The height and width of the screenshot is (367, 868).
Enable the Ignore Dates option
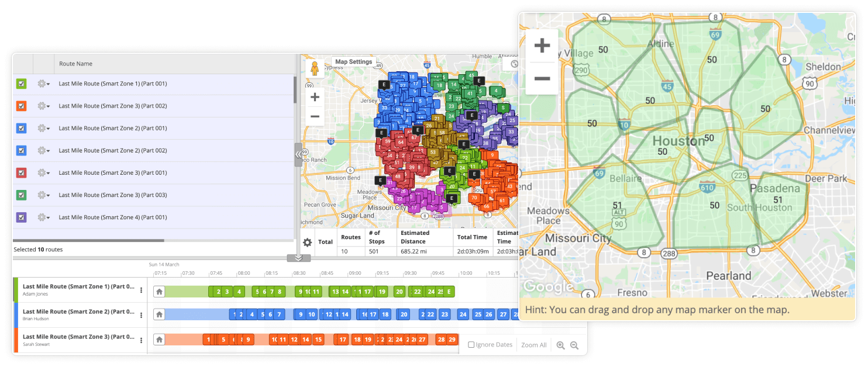(471, 345)
